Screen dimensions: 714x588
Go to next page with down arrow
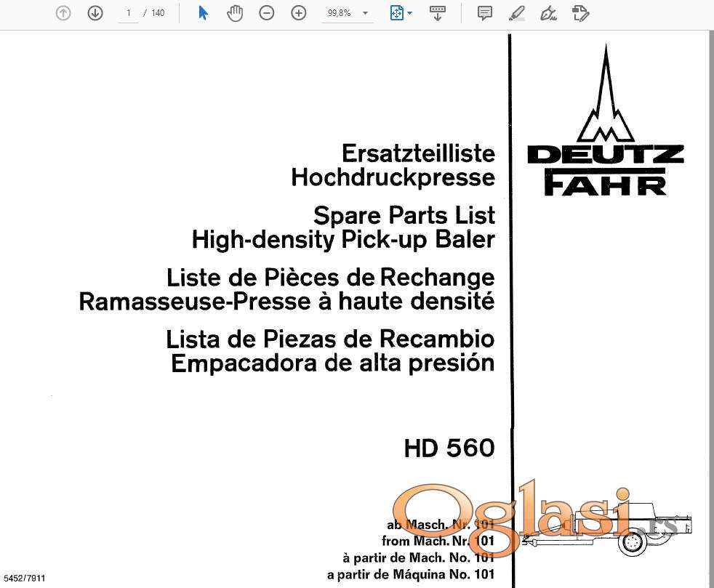pyautogui.click(x=95, y=13)
